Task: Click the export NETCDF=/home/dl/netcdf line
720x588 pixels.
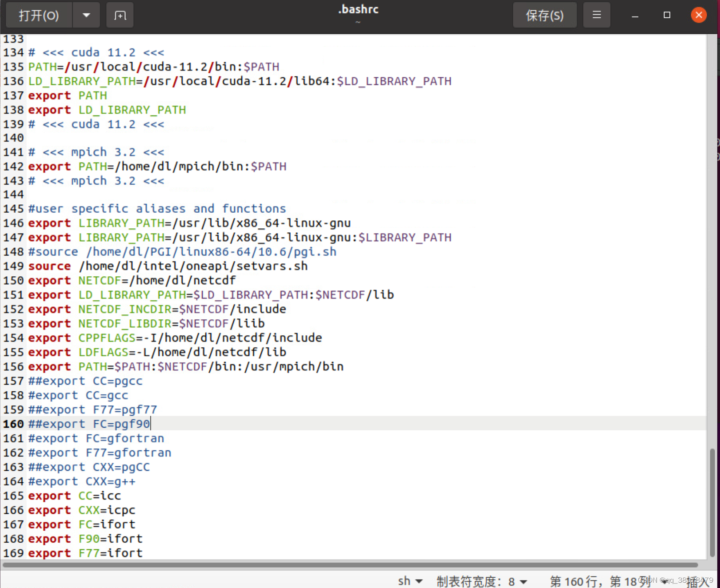Action: pyautogui.click(x=131, y=280)
